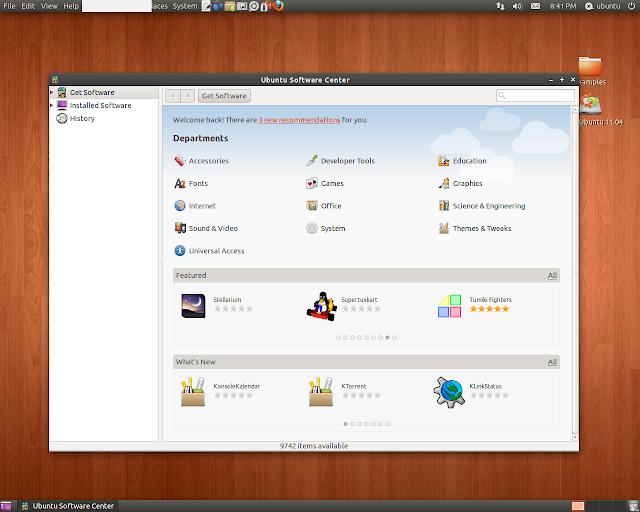Select the first Featured carousel page dot
The height and width of the screenshot is (512, 640).
tap(338, 338)
